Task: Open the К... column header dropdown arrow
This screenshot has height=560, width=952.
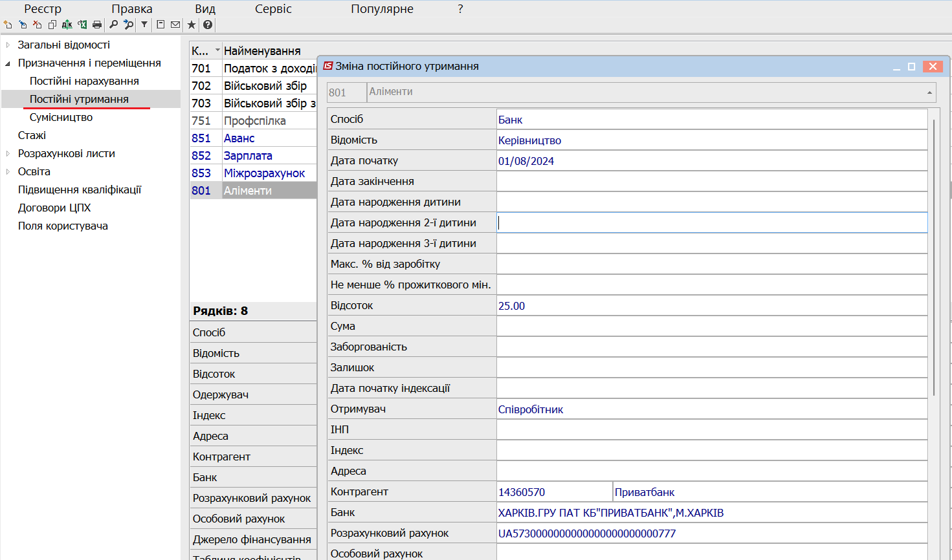Action: 217,50
